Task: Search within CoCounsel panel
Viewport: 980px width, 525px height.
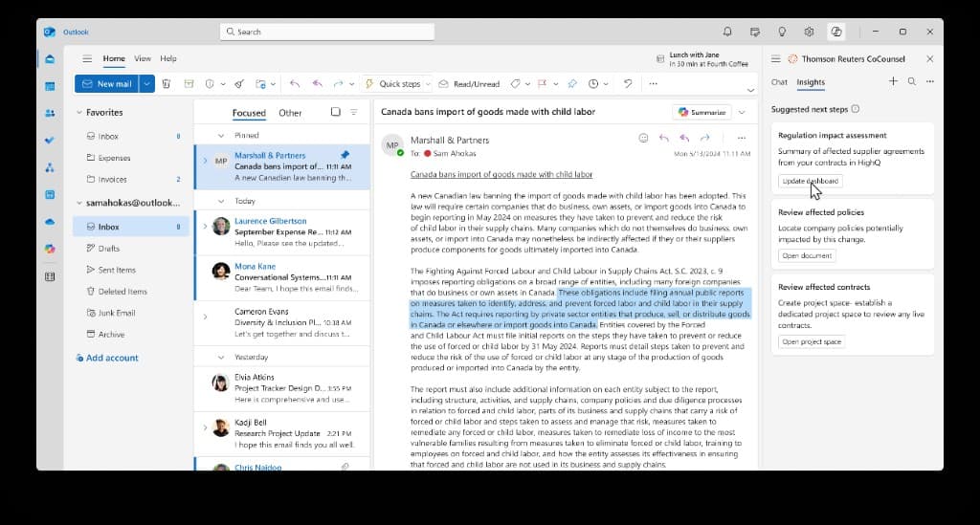Action: tap(912, 81)
